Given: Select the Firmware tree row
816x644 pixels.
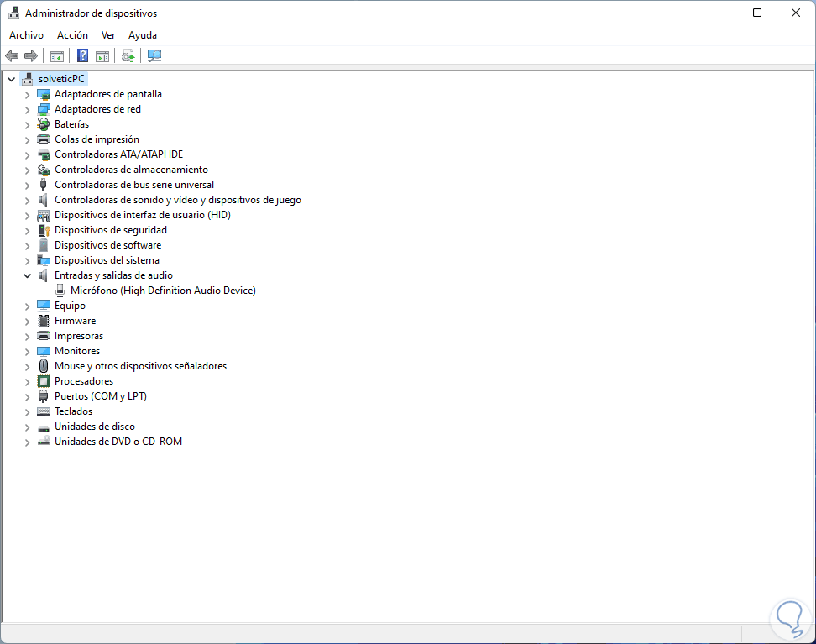Looking at the screenshot, I should tap(75, 321).
